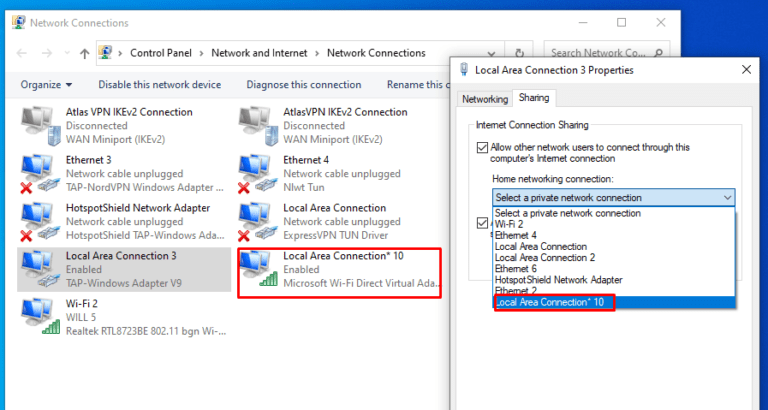The height and width of the screenshot is (410, 768).
Task: Click 'Nlwt Tun' device text
Action: point(304,187)
